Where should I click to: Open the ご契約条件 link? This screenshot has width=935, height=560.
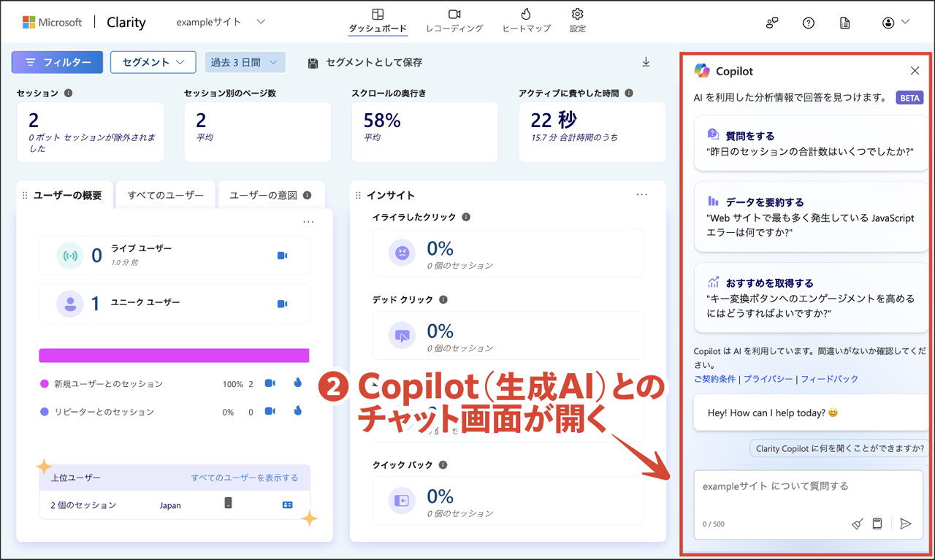pos(715,379)
